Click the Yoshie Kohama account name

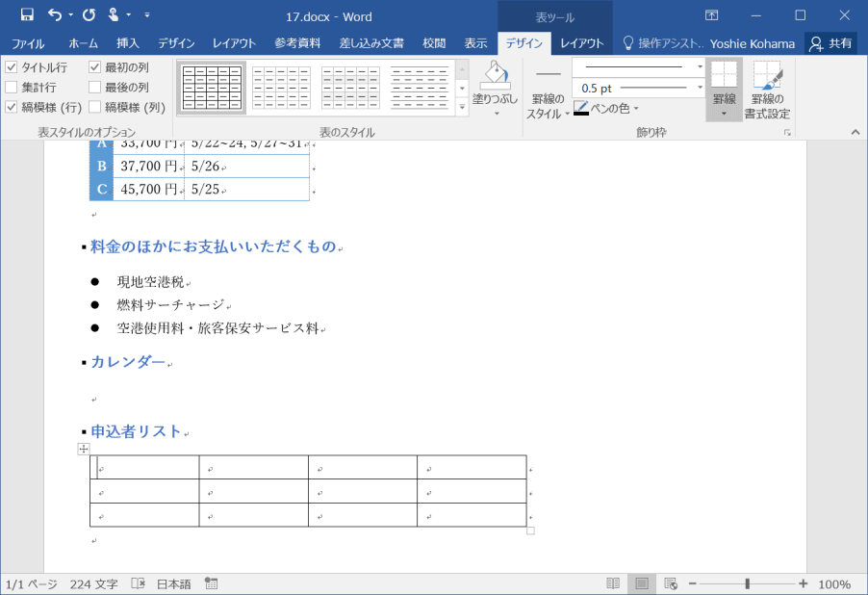753,43
